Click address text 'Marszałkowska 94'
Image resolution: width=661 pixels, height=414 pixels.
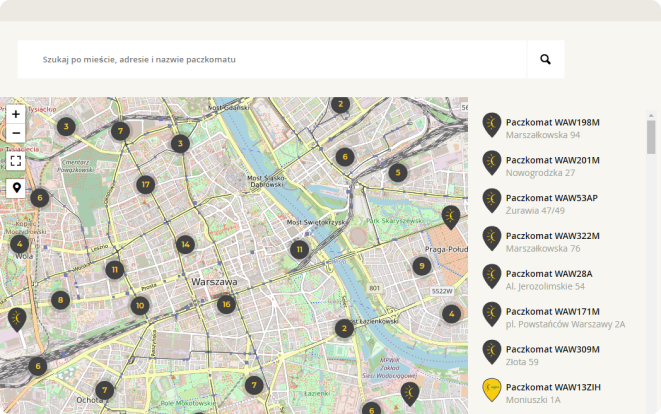coord(543,135)
